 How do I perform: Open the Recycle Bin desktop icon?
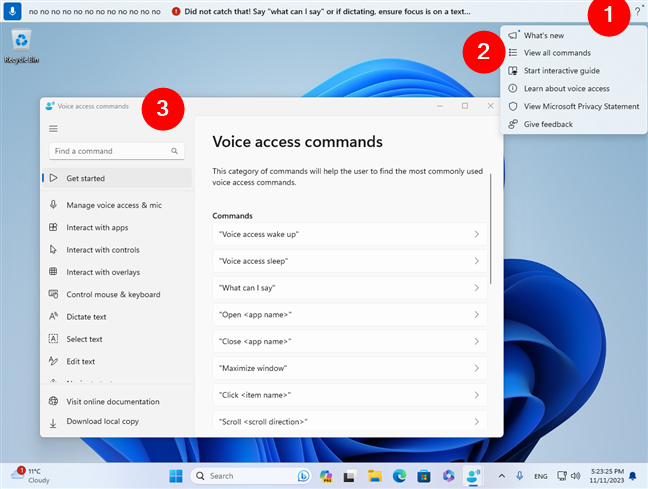21,46
